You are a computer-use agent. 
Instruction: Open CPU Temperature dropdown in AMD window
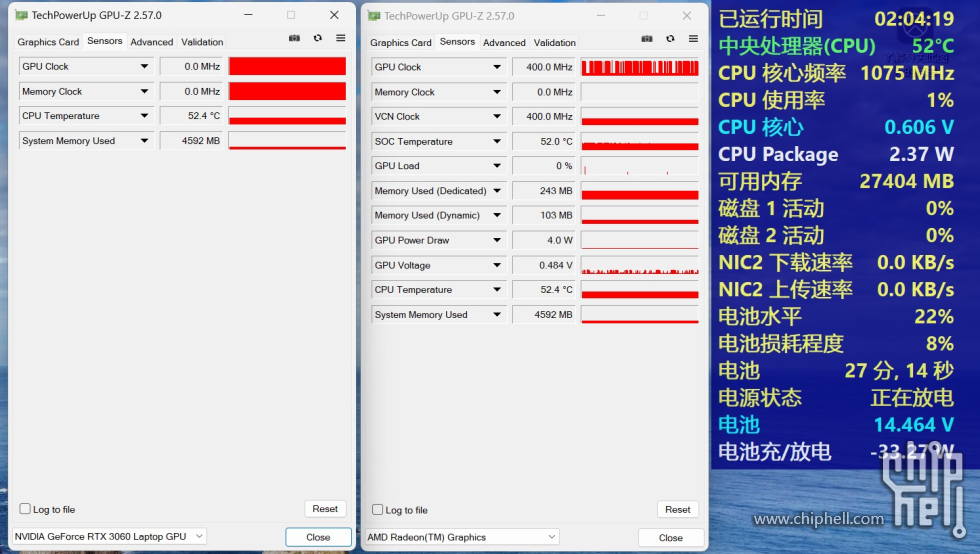point(497,290)
